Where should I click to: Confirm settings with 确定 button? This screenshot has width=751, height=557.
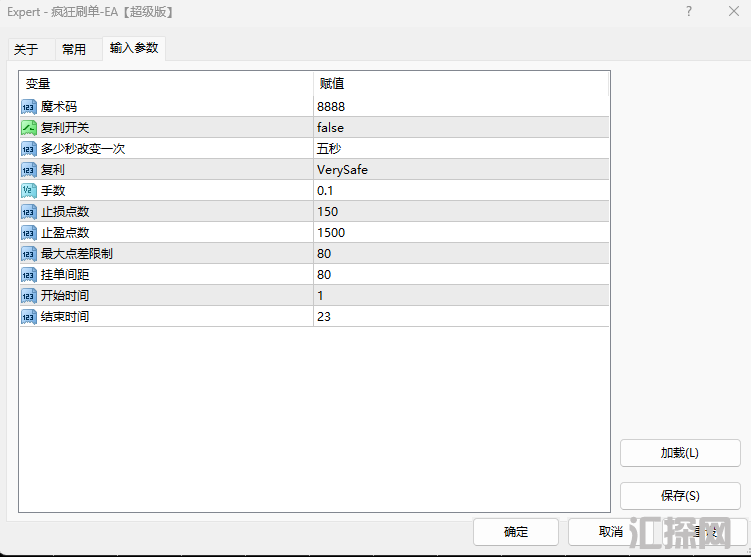click(x=516, y=532)
